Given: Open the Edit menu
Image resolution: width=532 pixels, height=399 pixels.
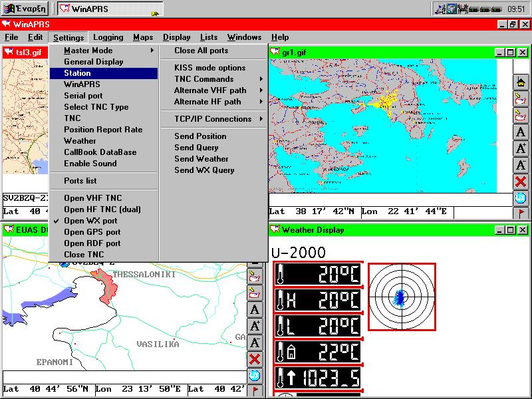Looking at the screenshot, I should tap(35, 37).
